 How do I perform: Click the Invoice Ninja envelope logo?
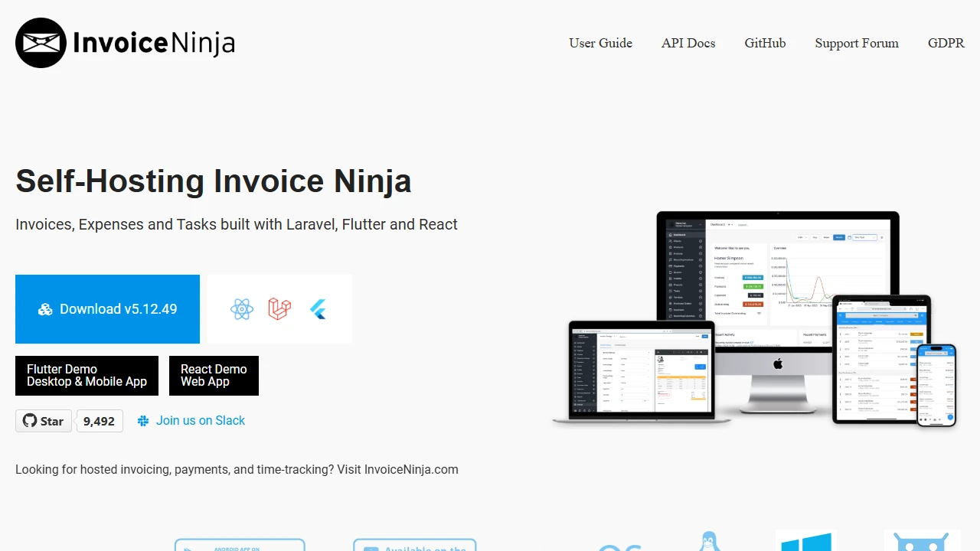point(41,43)
